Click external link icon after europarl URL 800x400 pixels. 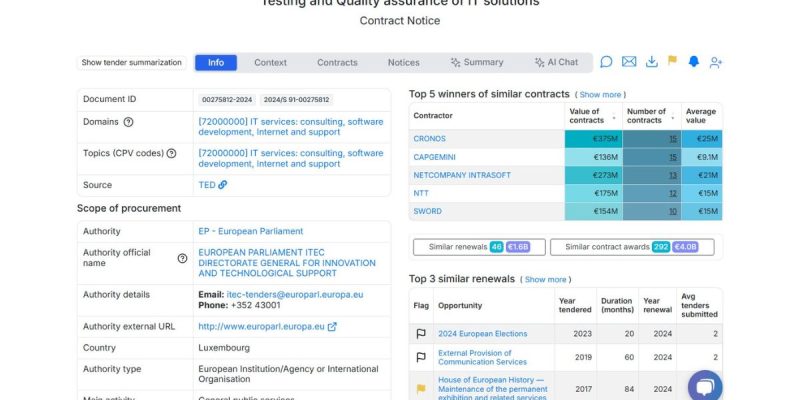point(332,327)
